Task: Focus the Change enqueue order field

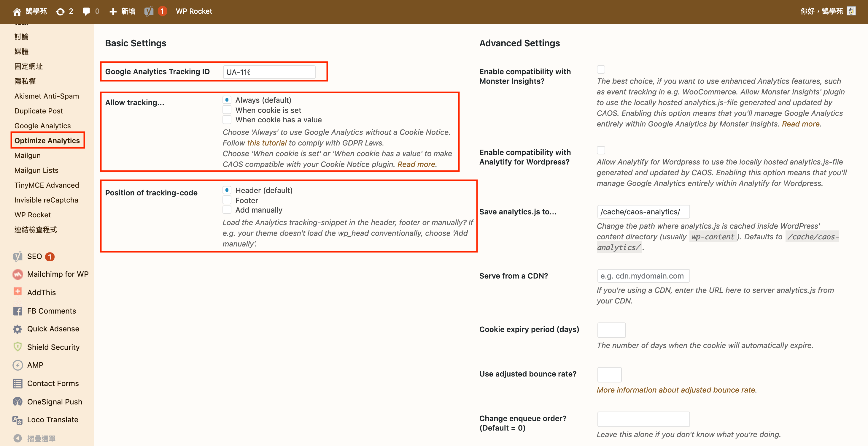Action: coord(644,419)
